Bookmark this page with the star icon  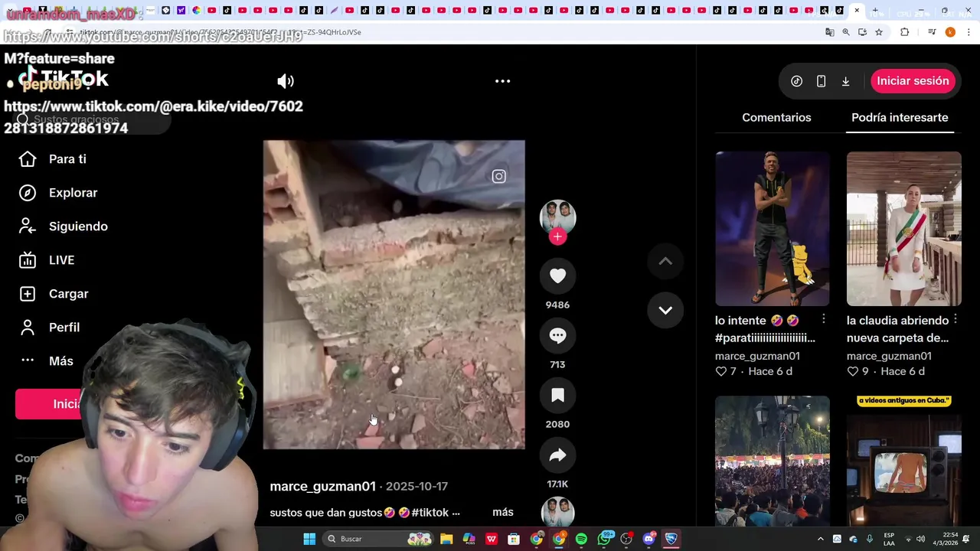tap(879, 32)
